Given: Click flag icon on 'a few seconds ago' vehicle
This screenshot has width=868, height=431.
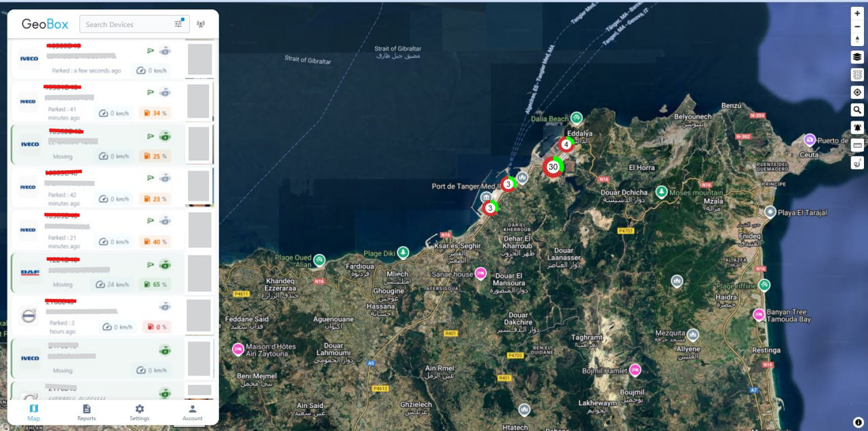Looking at the screenshot, I should coord(151,51).
